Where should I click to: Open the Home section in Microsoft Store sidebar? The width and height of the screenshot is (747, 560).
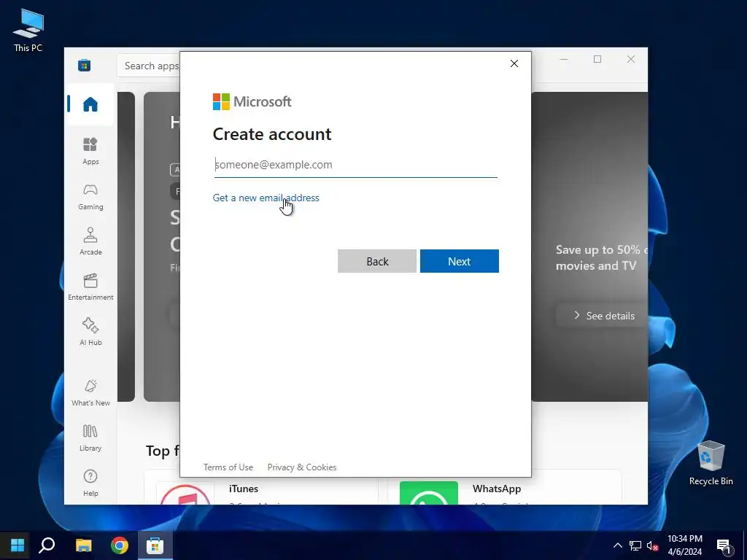click(x=90, y=104)
